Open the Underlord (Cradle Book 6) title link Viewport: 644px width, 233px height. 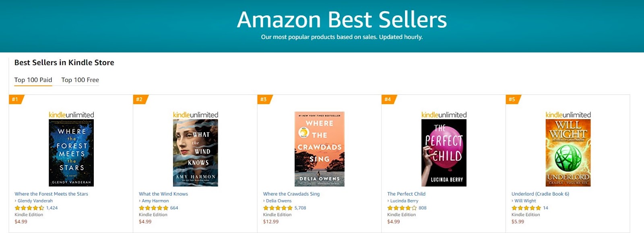[x=540, y=194]
